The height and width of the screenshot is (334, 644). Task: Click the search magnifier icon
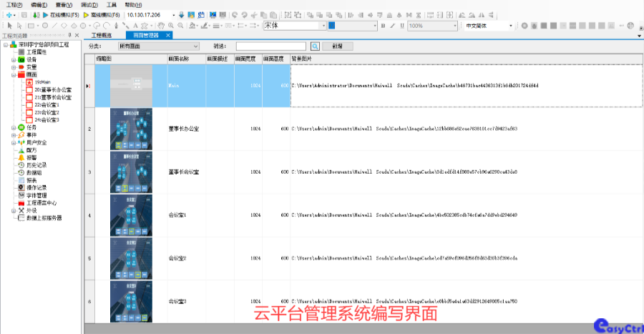[x=315, y=46]
